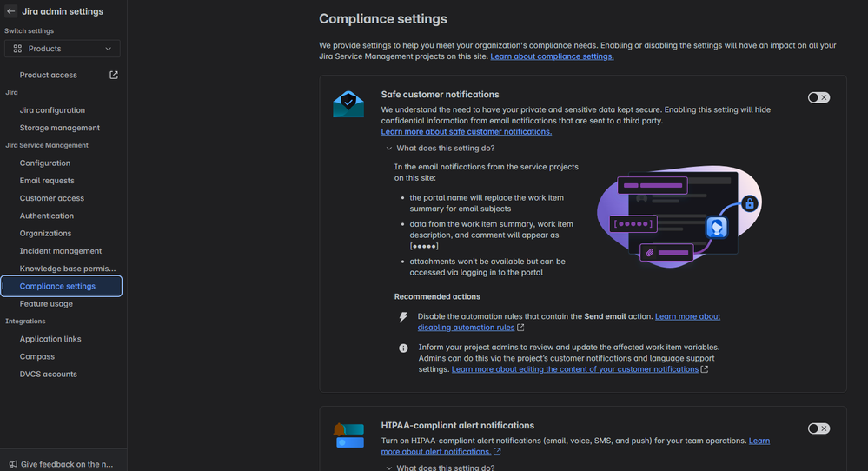The width and height of the screenshot is (868, 471).
Task: Open Feature usage page
Action: click(x=46, y=304)
